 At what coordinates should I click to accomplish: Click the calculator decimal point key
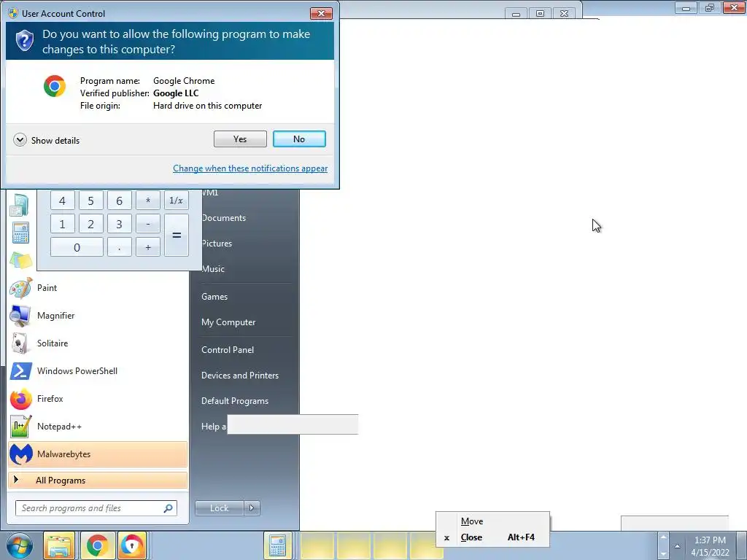tap(120, 248)
